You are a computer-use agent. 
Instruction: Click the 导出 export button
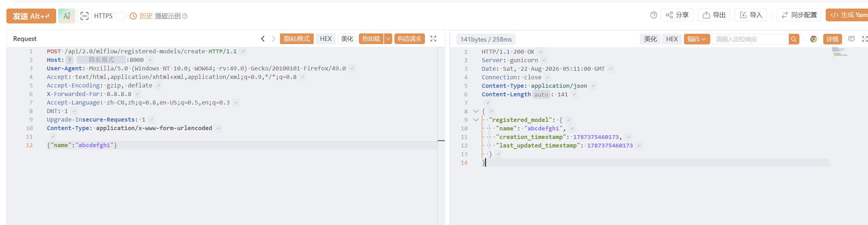714,15
